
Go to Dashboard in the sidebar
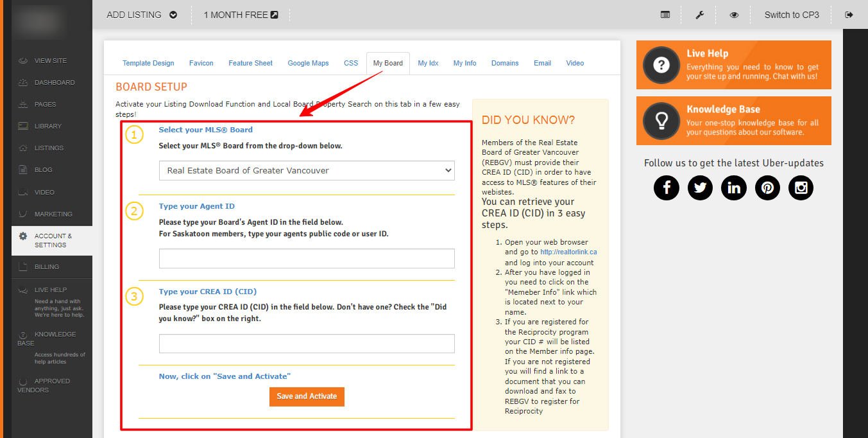coord(54,82)
